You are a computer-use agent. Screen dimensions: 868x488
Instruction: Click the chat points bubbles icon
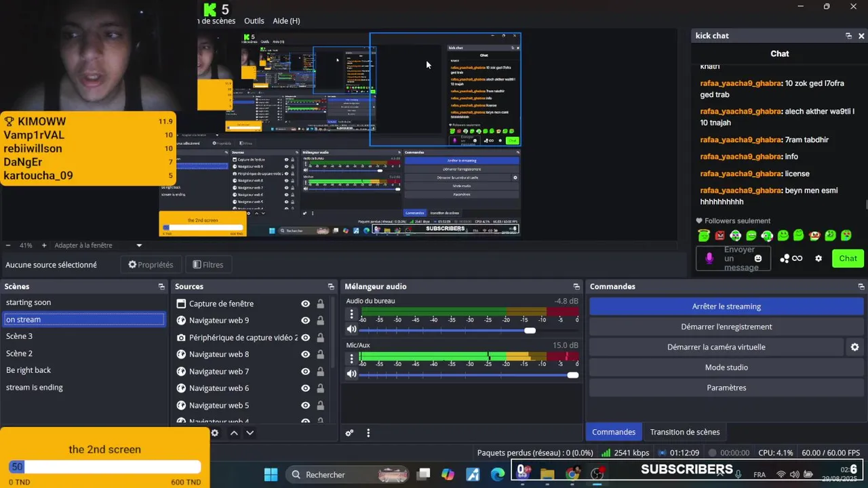[785, 258]
